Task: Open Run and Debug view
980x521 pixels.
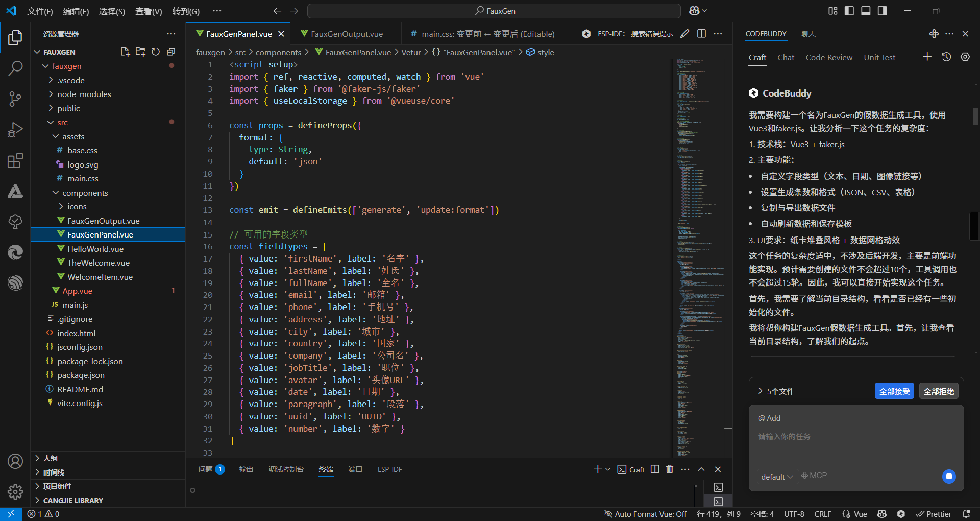Action: [x=15, y=130]
